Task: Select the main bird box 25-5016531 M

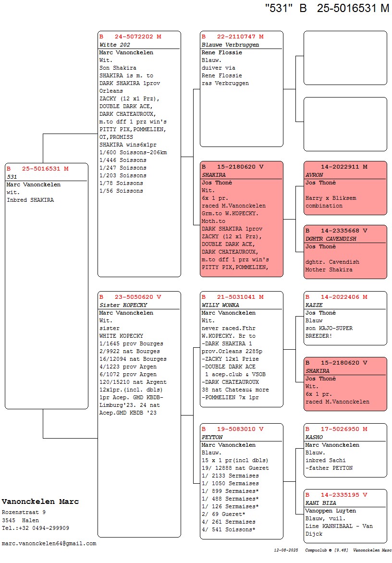Action: (x=47, y=286)
